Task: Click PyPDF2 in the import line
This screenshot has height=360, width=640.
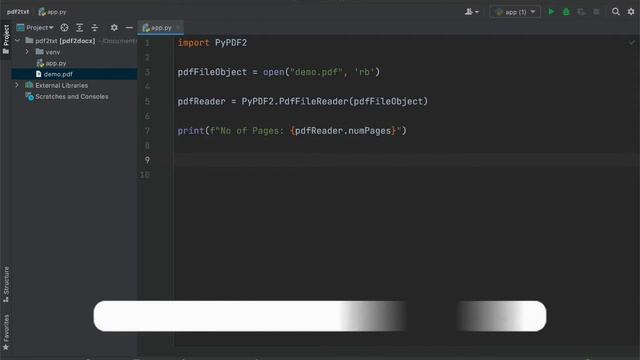Action: (x=231, y=43)
